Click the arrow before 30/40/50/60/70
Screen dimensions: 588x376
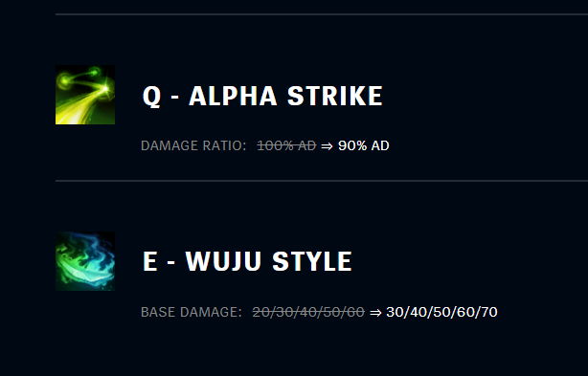(375, 312)
